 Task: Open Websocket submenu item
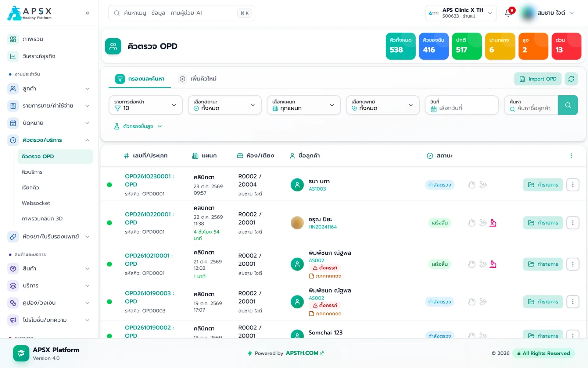tap(55, 203)
